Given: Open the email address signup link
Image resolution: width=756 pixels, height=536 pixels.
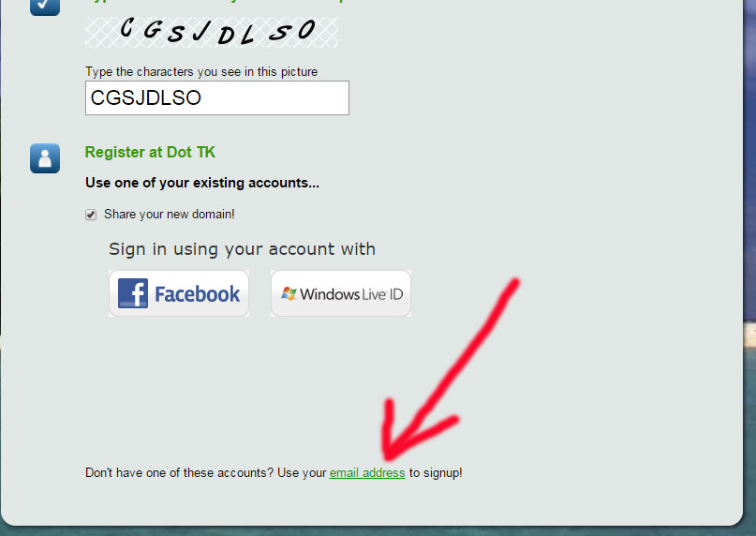Looking at the screenshot, I should coord(367,473).
